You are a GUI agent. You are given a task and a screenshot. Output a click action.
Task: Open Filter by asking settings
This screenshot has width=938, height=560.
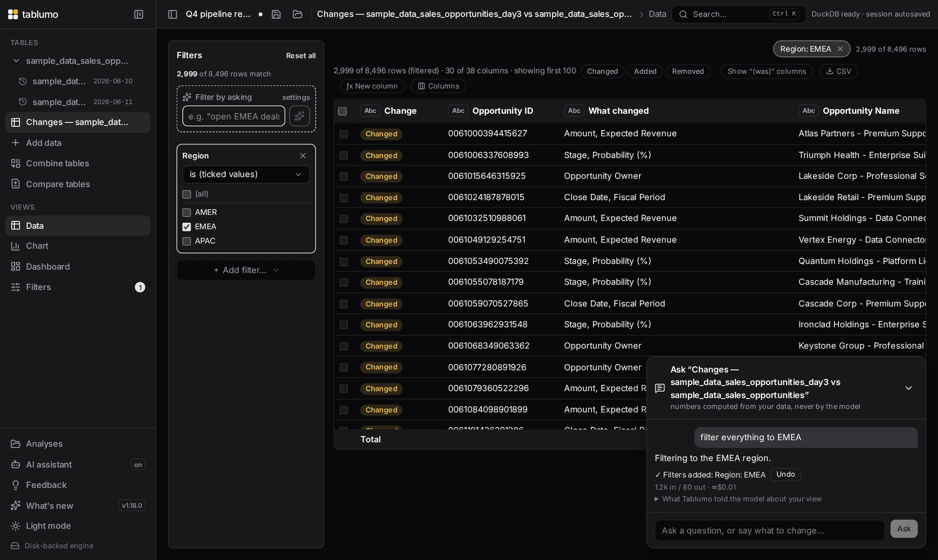296,97
